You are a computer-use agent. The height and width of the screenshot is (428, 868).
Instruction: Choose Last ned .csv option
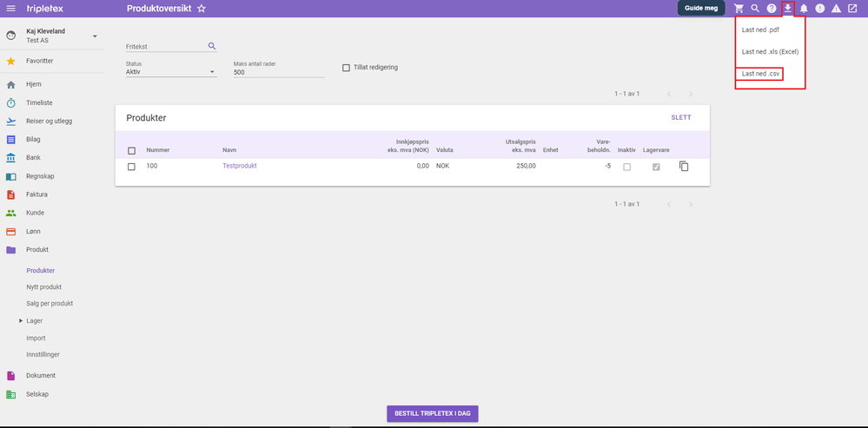[759, 74]
